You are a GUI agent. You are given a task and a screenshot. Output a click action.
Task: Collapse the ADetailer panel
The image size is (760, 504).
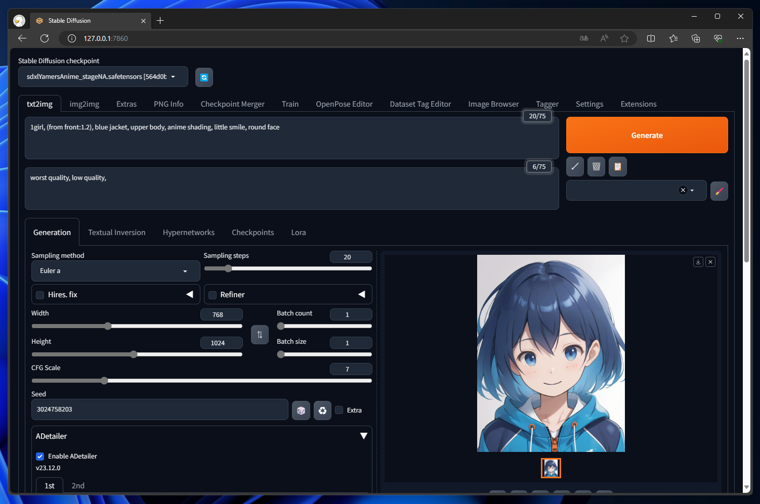coord(364,436)
